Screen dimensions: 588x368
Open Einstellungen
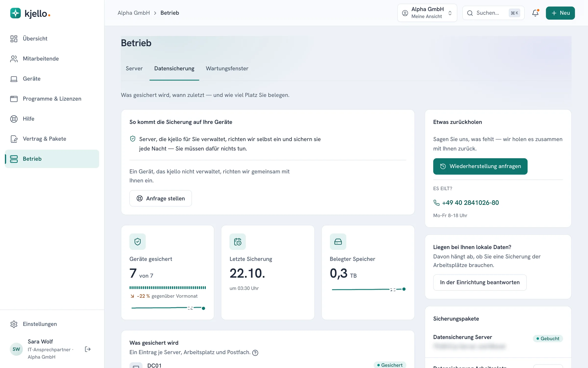[52, 324]
